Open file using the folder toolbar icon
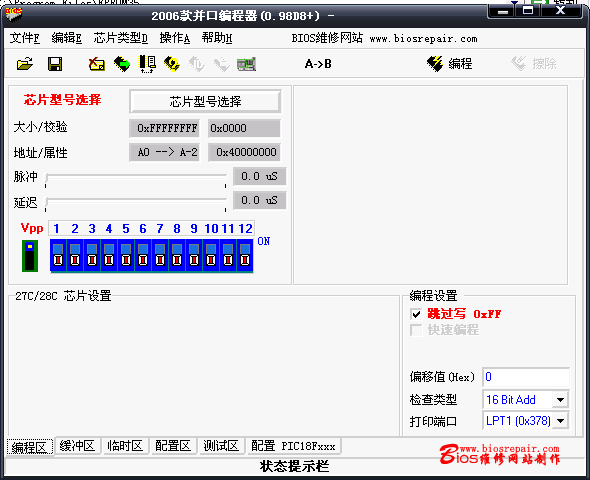 [x=25, y=64]
